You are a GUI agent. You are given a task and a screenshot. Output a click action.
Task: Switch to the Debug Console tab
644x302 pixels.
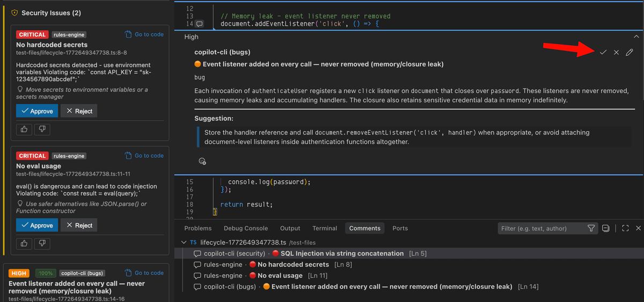point(246,228)
